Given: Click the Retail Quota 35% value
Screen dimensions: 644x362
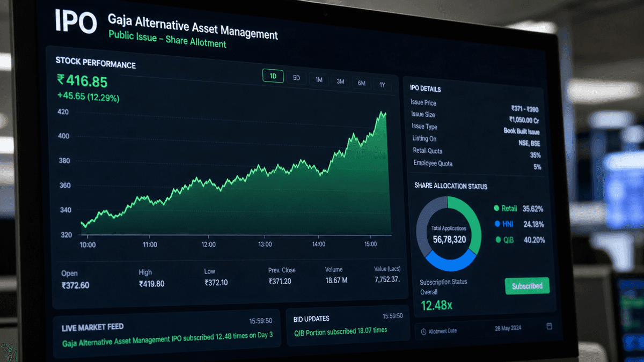Looking at the screenshot, I should 535,155.
